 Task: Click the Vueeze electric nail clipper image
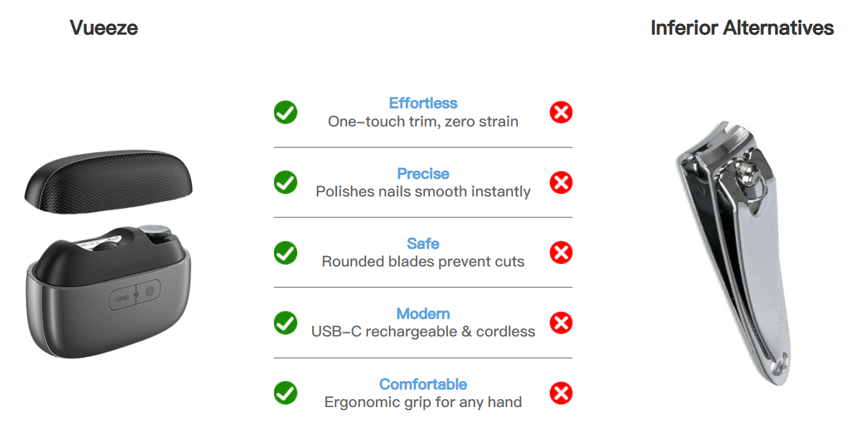point(108,289)
